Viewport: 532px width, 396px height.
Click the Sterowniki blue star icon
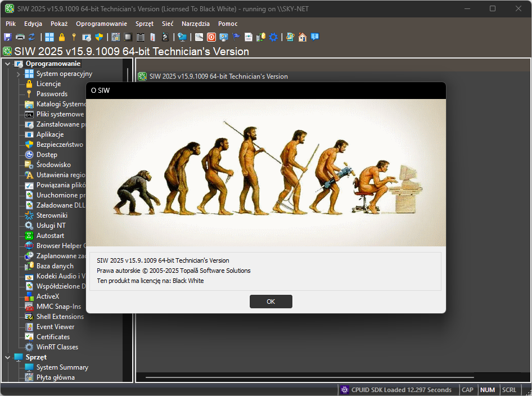tap(29, 215)
